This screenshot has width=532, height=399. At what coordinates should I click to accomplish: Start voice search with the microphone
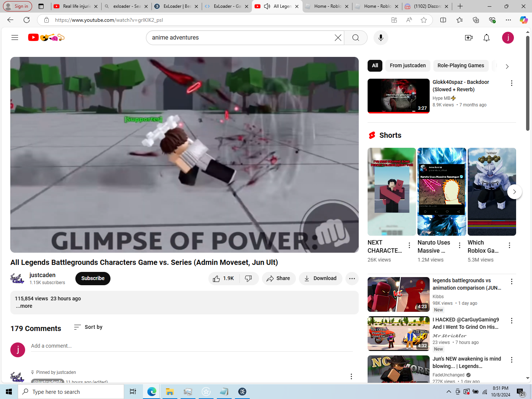click(381, 38)
